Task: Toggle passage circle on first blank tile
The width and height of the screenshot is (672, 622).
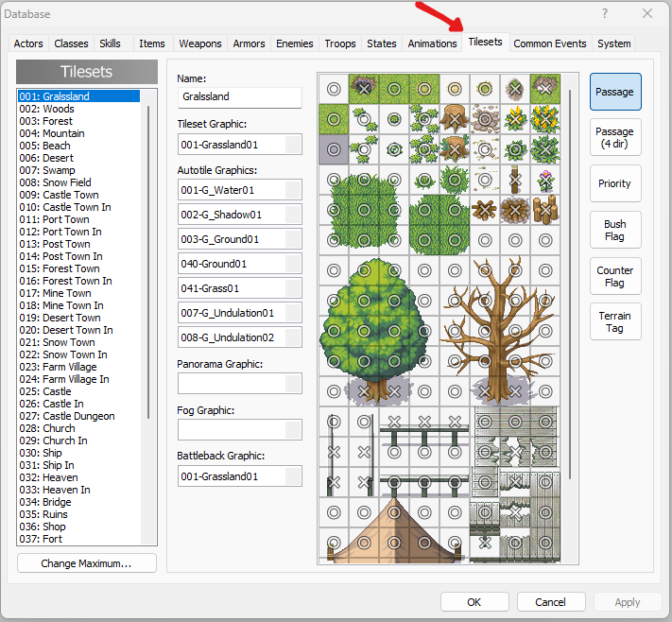Action: coord(334,89)
